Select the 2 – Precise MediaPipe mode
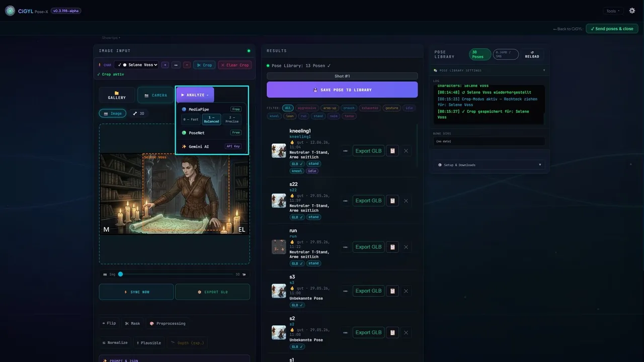 tap(231, 119)
